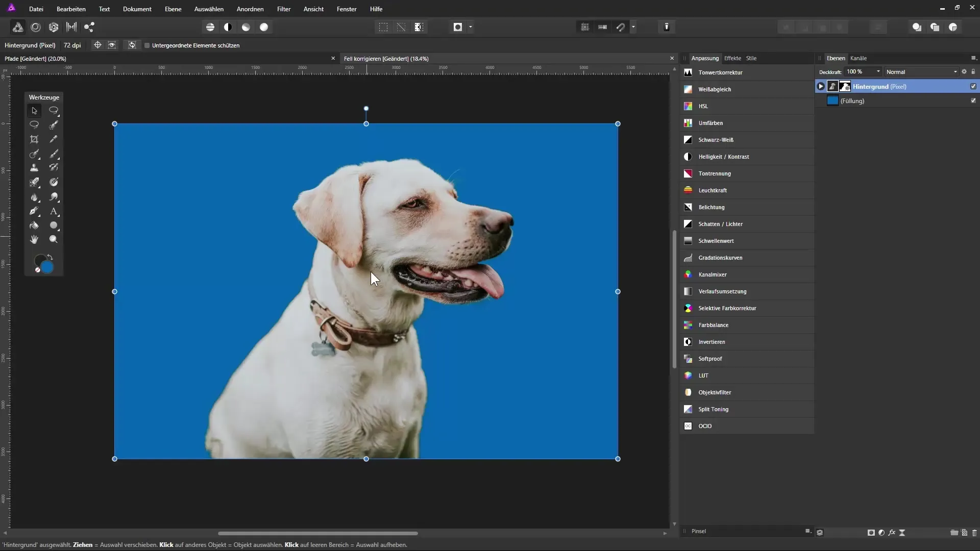Open the Normal blend mode dropdown
The width and height of the screenshot is (980, 551).
pos(922,72)
